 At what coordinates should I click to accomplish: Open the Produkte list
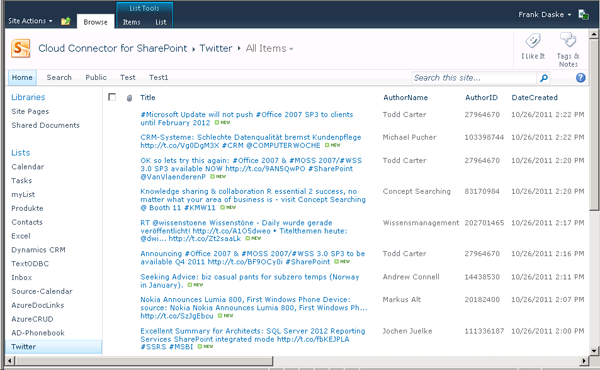27,208
